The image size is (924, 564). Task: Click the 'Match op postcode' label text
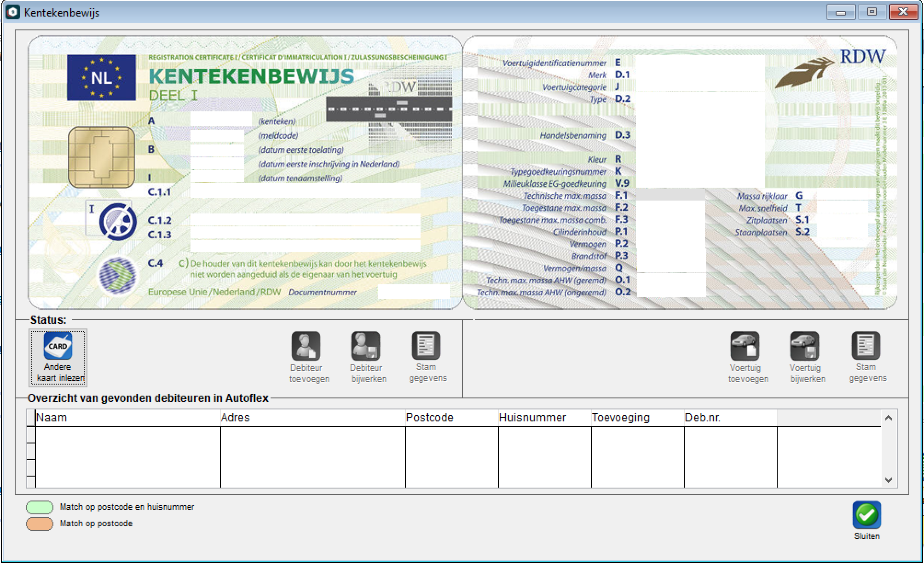coord(96,524)
